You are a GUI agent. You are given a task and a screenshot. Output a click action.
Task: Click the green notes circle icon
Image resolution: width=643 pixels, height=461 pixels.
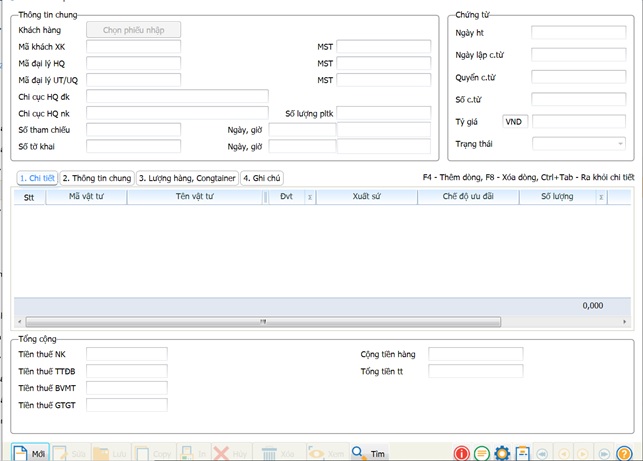[x=482, y=453]
